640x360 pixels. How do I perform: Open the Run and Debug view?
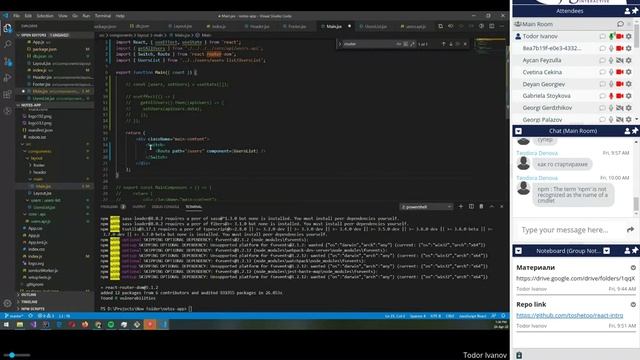coord(7,78)
